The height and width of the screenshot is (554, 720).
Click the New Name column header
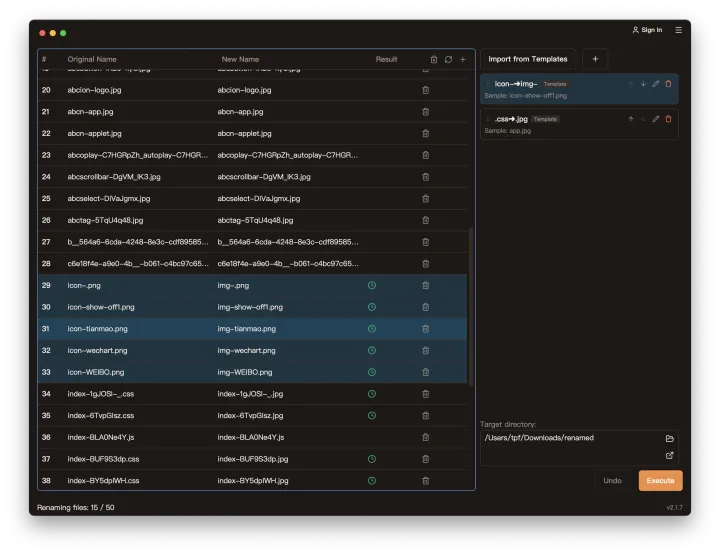click(240, 59)
